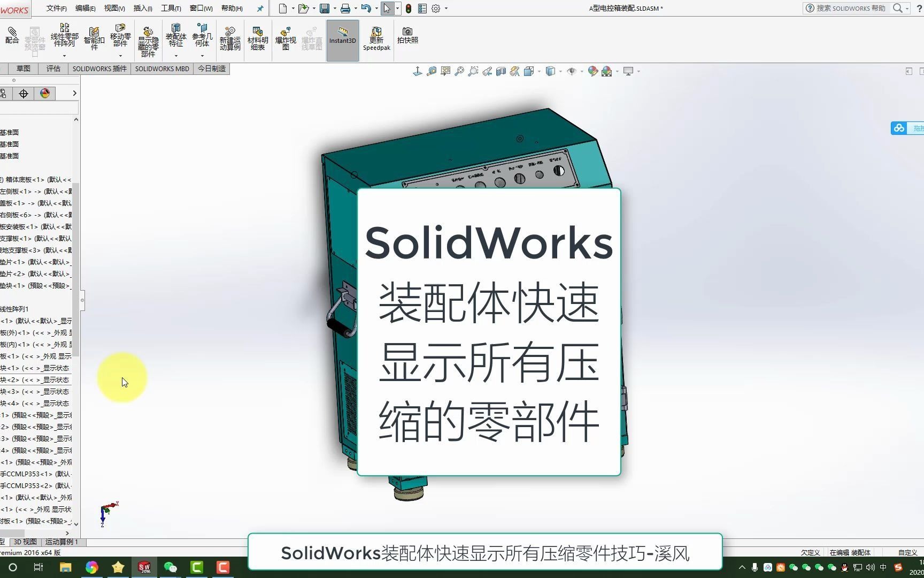Create a New Motion Study (新建运动算例)
The height and width of the screenshot is (578, 924).
click(230, 37)
